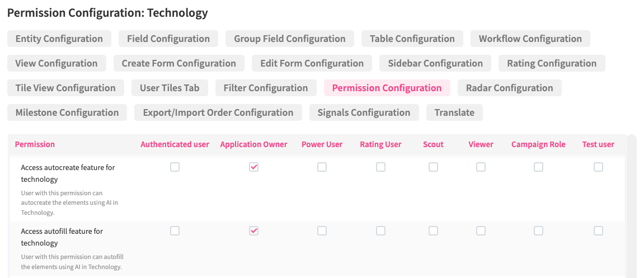Go to Radar Configuration tab
644x278 pixels.
[x=509, y=88]
